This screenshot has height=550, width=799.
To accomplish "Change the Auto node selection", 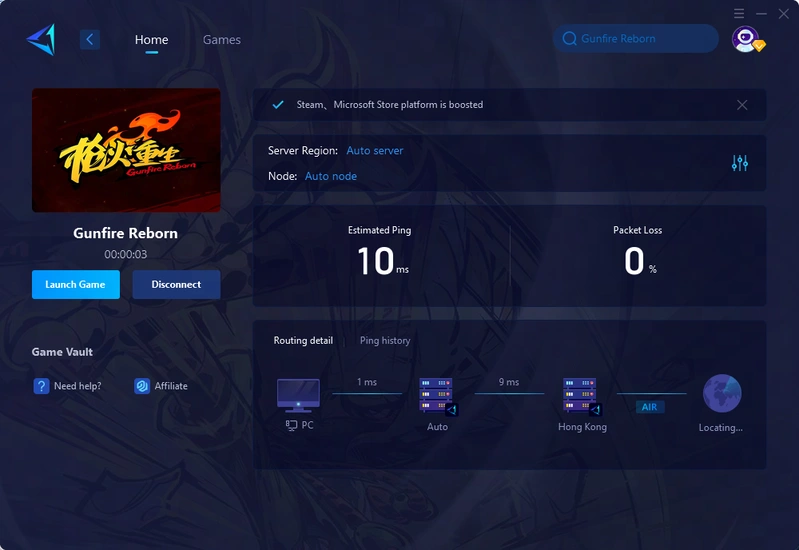I will pos(331,176).
